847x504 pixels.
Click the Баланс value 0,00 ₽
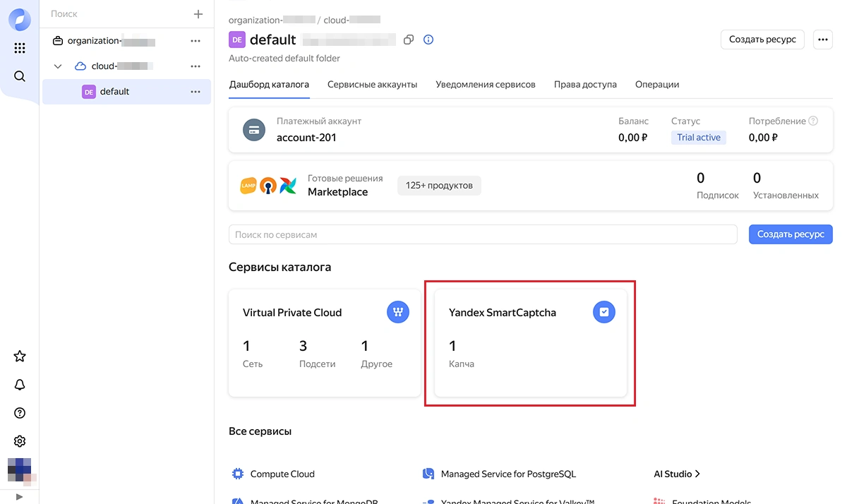(x=633, y=138)
